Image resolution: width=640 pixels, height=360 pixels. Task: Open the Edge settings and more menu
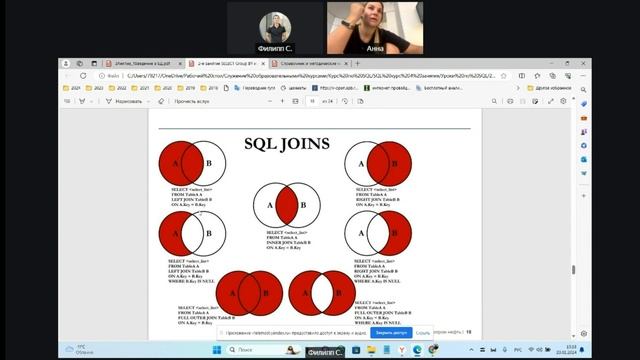pos(583,76)
